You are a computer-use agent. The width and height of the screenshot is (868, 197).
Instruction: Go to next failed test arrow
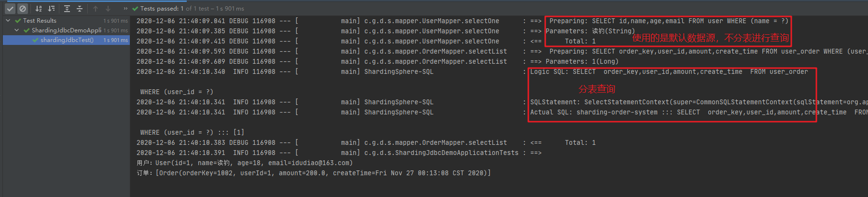[108, 9]
